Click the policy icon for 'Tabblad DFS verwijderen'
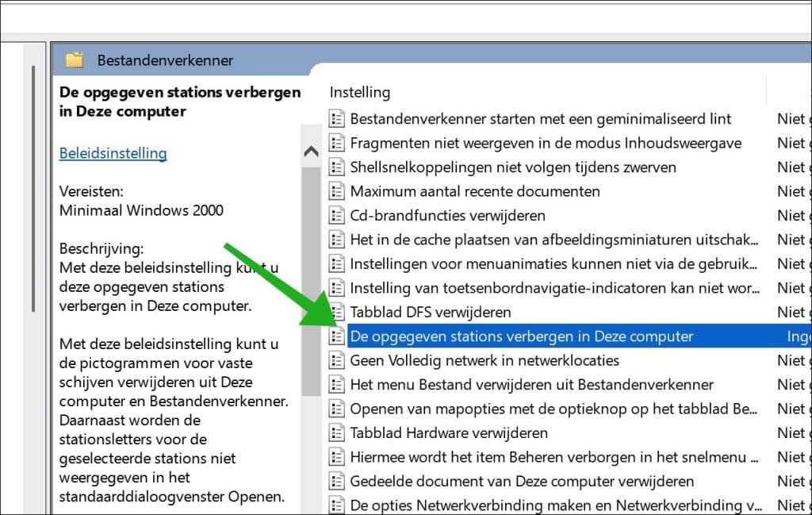 pyautogui.click(x=336, y=312)
